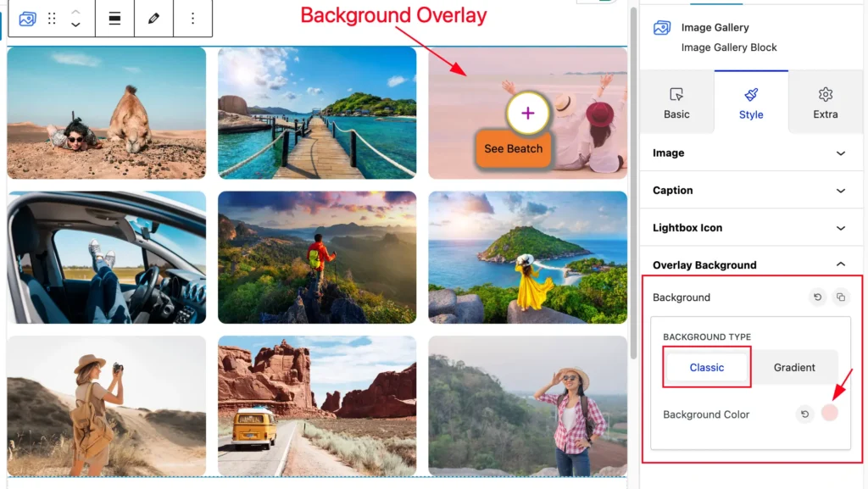Screen dimensions: 868x489
Task: Click the plus lightbox icon on beach image
Action: pyautogui.click(x=527, y=114)
